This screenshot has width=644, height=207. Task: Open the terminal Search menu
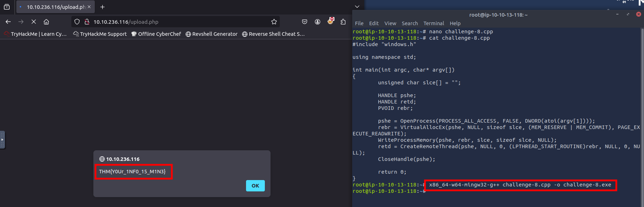(410, 23)
